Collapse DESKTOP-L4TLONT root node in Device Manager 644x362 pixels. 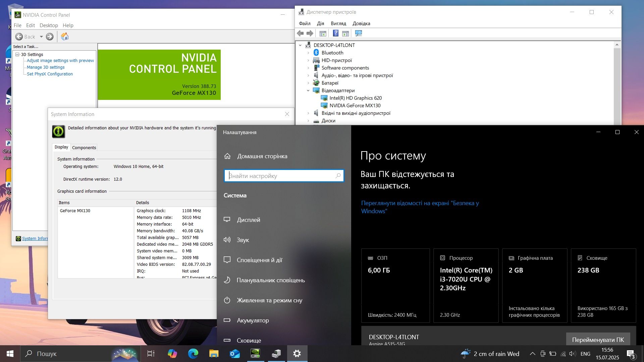coord(300,45)
